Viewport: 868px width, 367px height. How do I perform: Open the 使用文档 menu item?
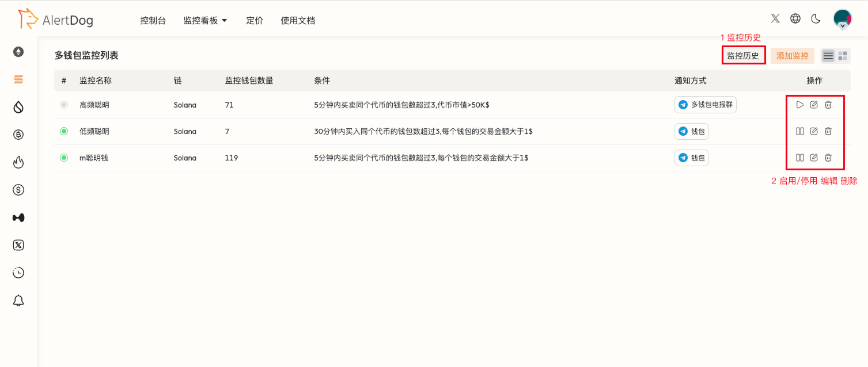click(298, 20)
